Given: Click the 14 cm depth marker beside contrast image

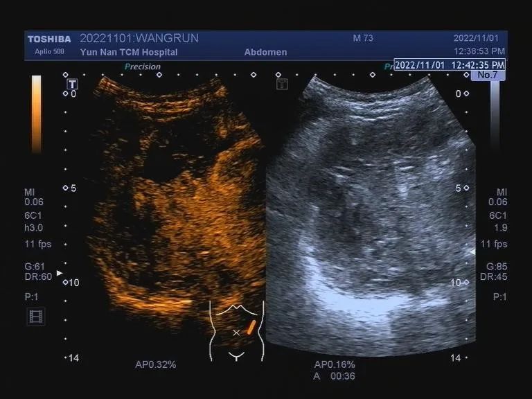Looking at the screenshot, I should point(73,358).
